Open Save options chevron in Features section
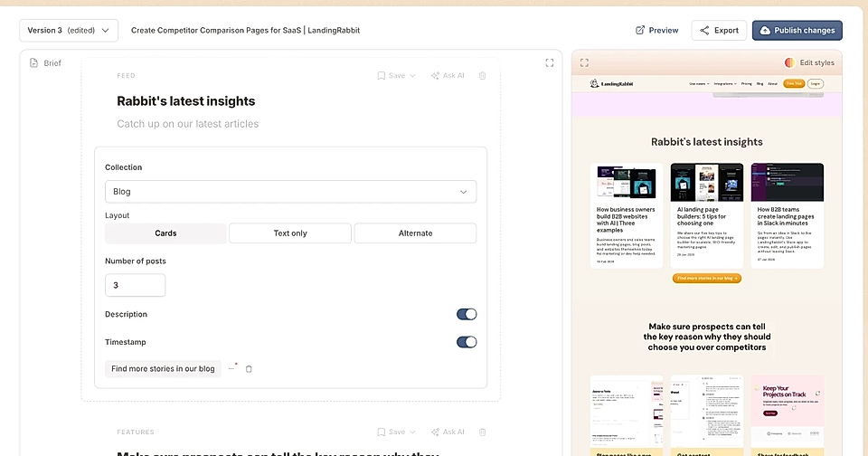Image resolution: width=868 pixels, height=456 pixels. pos(412,432)
